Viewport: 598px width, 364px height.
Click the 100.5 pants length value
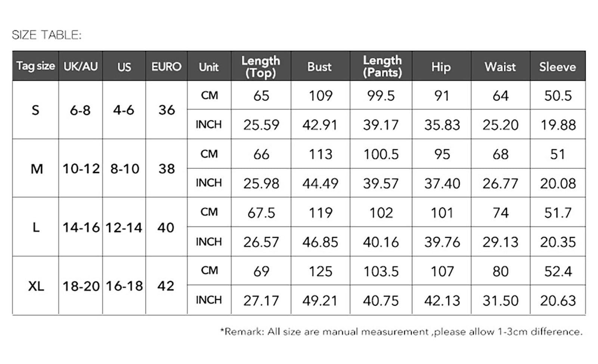point(381,154)
